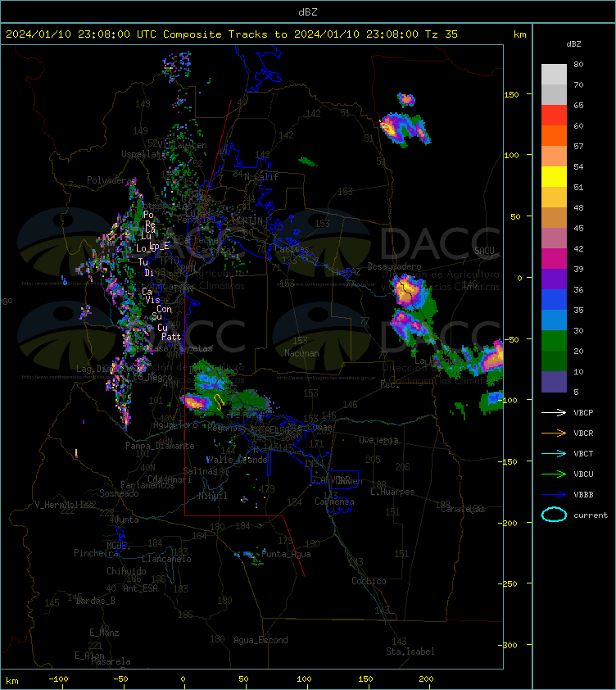Click the 150 km vertical axis tick
Image resolution: width=616 pixels, height=690 pixels.
tap(511, 94)
